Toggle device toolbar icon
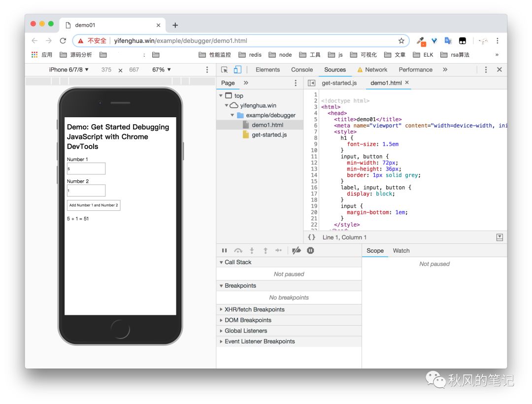532x404 pixels. pos(237,69)
